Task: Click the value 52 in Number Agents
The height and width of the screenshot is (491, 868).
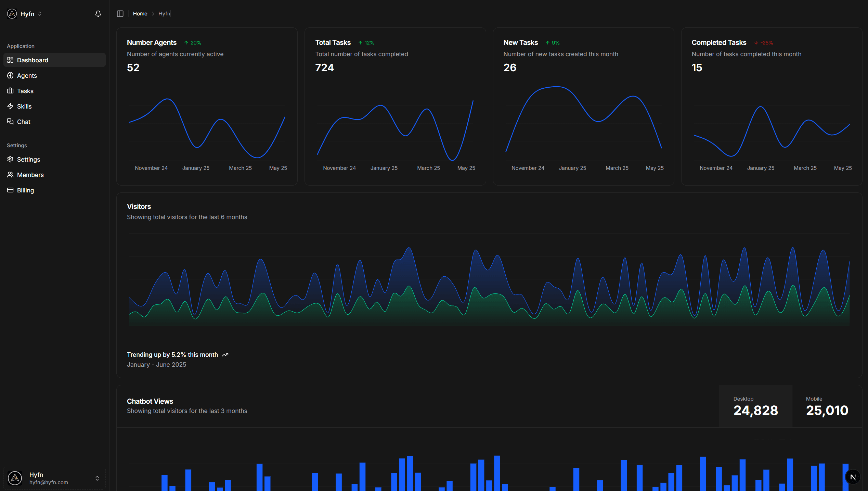Action: (x=133, y=67)
